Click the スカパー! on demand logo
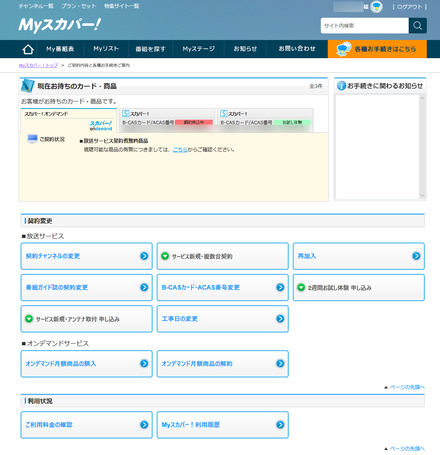This screenshot has width=440, height=455. [101, 126]
